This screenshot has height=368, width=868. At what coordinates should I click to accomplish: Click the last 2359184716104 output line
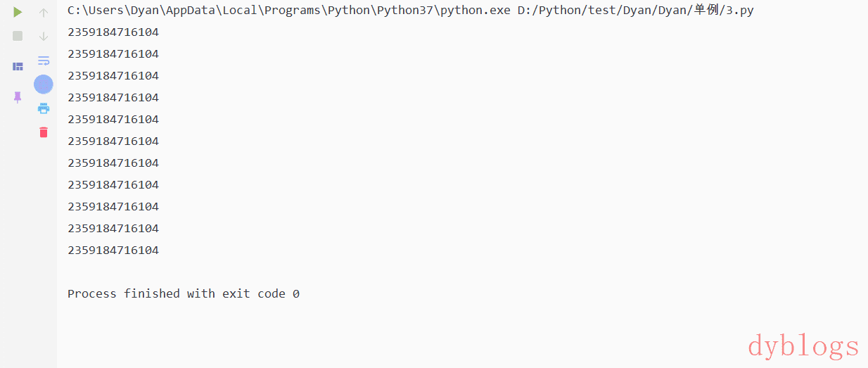coord(113,250)
